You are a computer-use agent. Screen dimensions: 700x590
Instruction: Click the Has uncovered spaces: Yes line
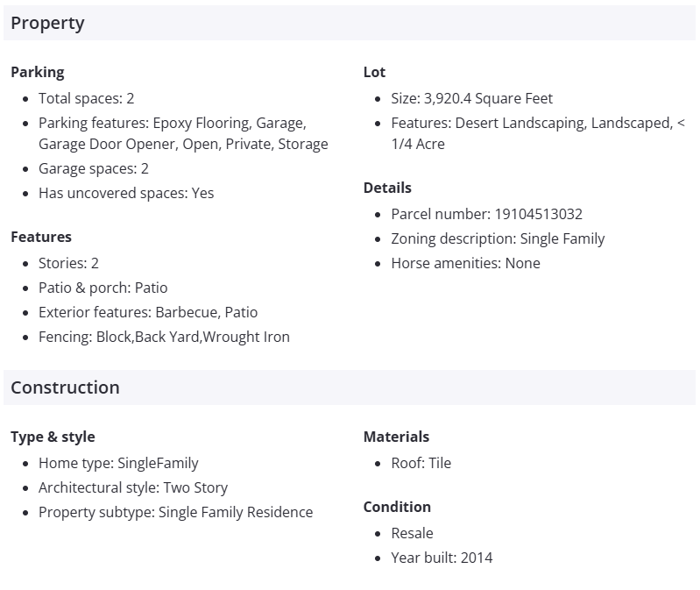[x=126, y=193]
